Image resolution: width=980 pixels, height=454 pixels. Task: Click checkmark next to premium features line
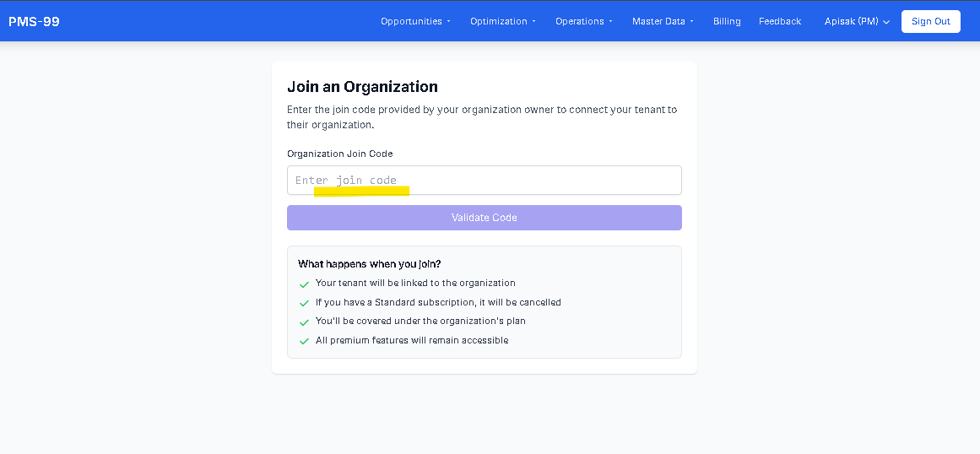click(x=304, y=342)
